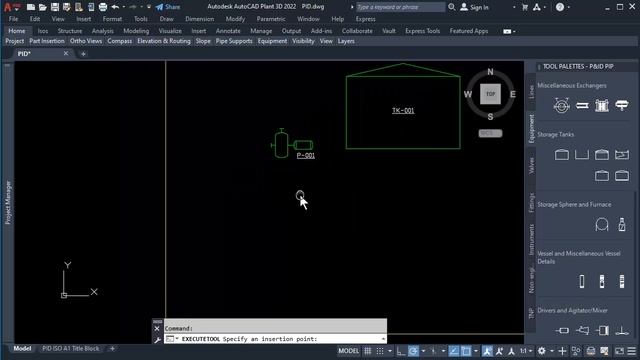Pick the fourth Miscellaneous Exchangers symbol
Viewport: 640px width, 360px height.
[622, 106]
